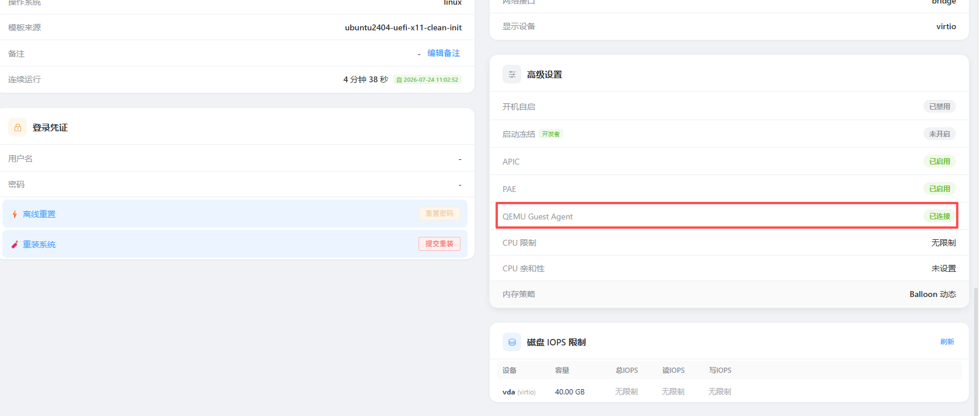Click the vda device cell

click(519, 392)
